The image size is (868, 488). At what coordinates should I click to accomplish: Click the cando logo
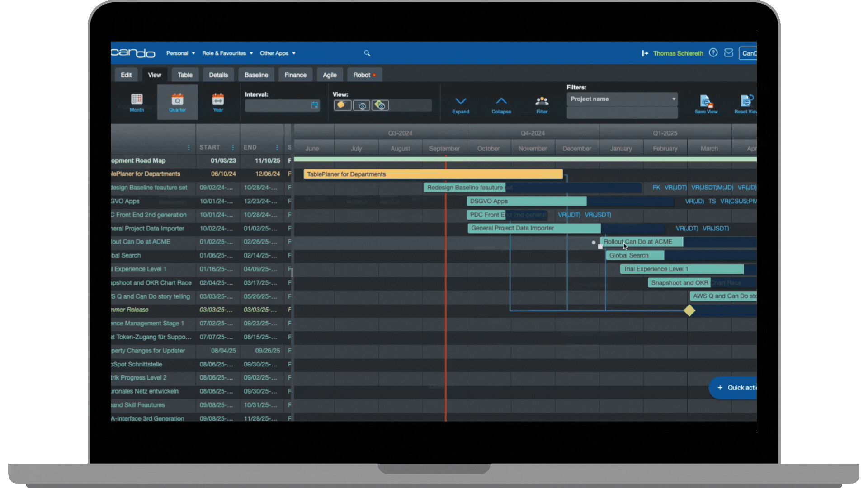tap(133, 53)
